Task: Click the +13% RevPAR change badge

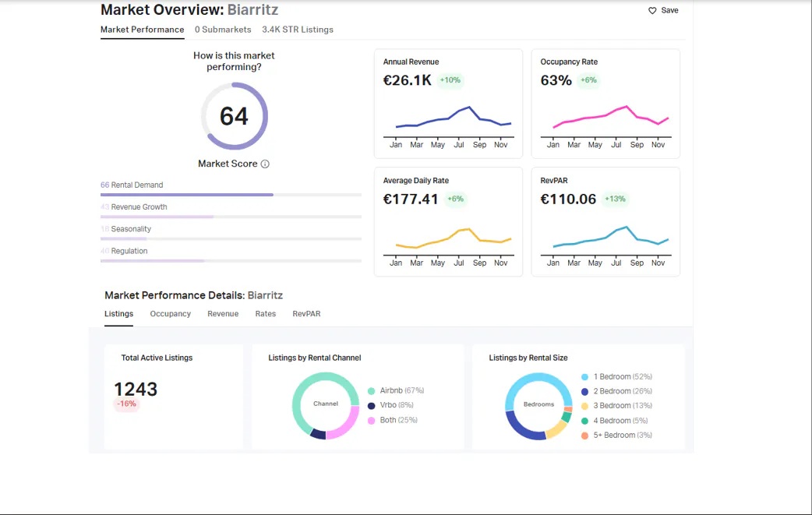Action: pos(615,199)
